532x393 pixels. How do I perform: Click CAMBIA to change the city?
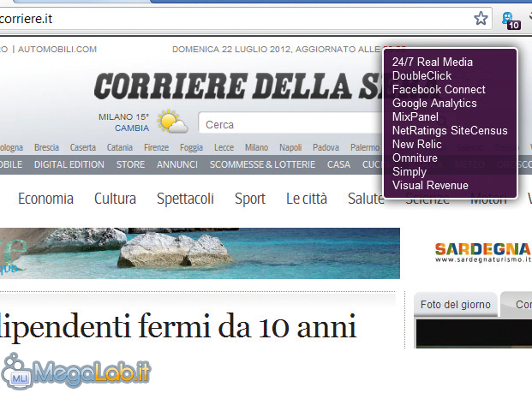[132, 128]
